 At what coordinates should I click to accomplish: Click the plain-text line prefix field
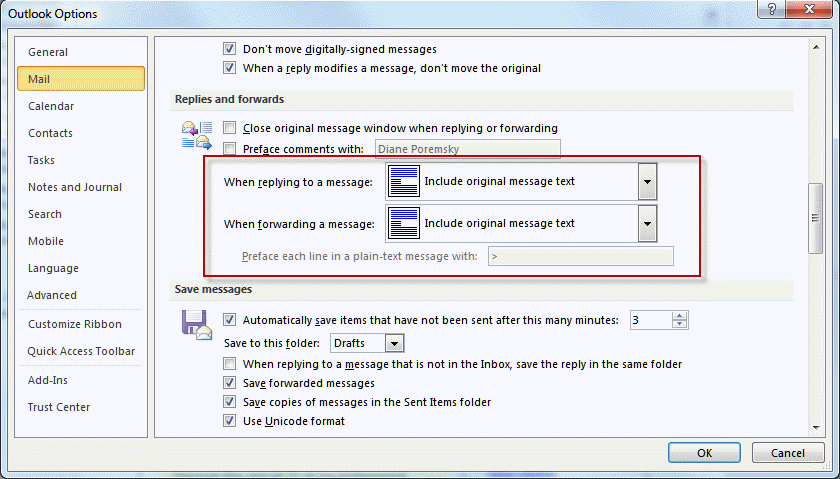(581, 256)
